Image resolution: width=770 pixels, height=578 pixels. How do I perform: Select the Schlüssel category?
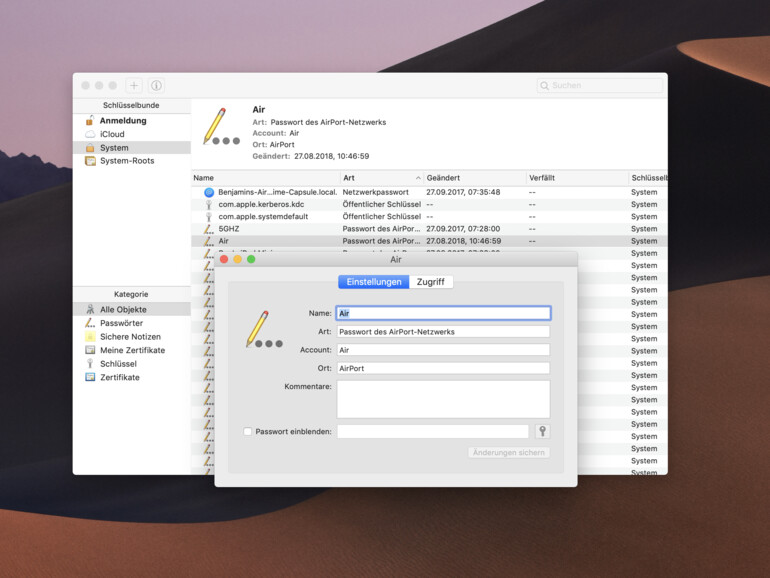(119, 364)
